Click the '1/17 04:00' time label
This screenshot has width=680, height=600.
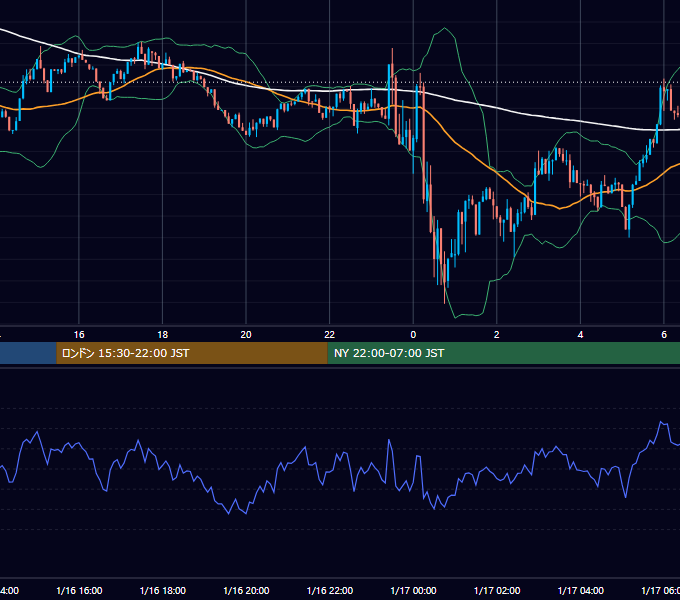coord(581,590)
